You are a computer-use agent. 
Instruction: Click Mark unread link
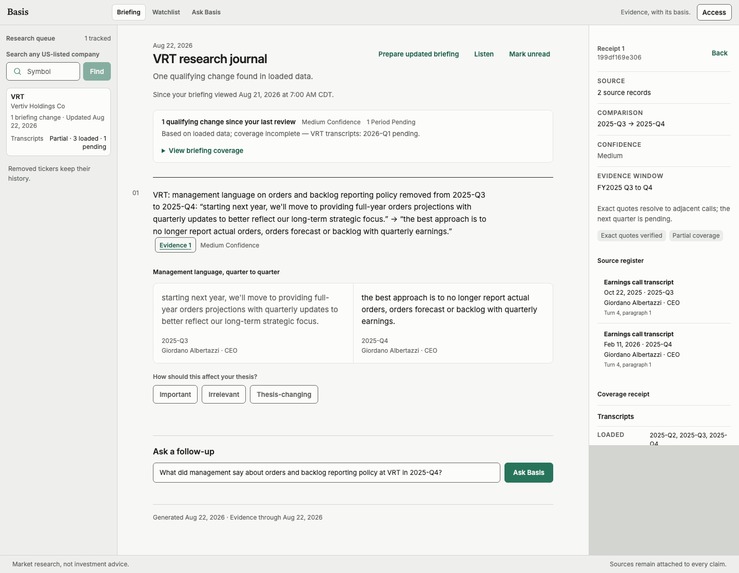(x=529, y=54)
